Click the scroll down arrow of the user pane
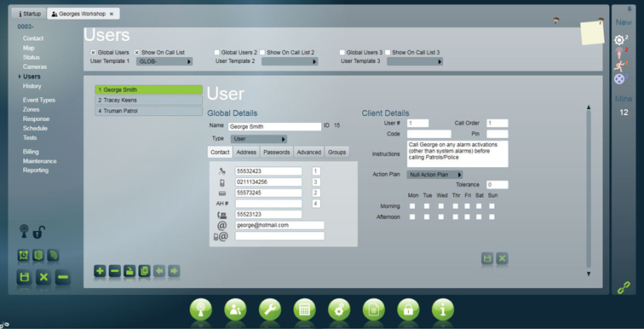Viewport: 644px width, 329px height. (589, 274)
